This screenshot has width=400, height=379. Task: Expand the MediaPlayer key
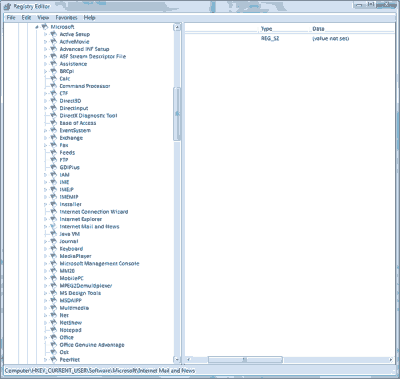(x=46, y=256)
